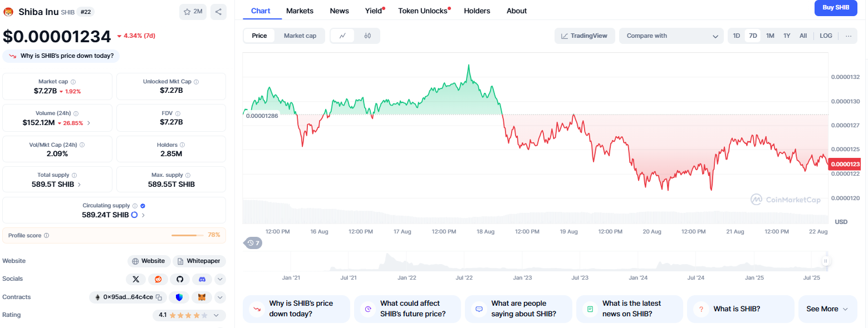Open the Compare with dropdown
Viewport: 868px width, 328px height.
(x=671, y=36)
